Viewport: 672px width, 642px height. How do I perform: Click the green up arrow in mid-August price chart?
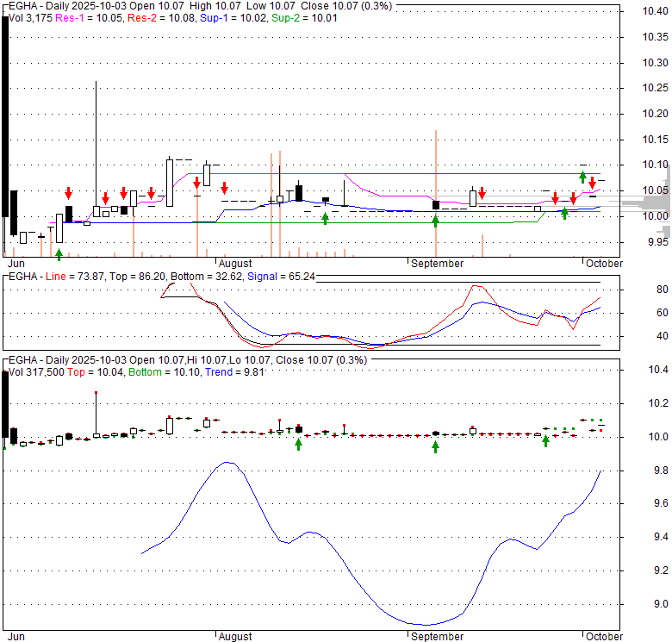tap(325, 218)
